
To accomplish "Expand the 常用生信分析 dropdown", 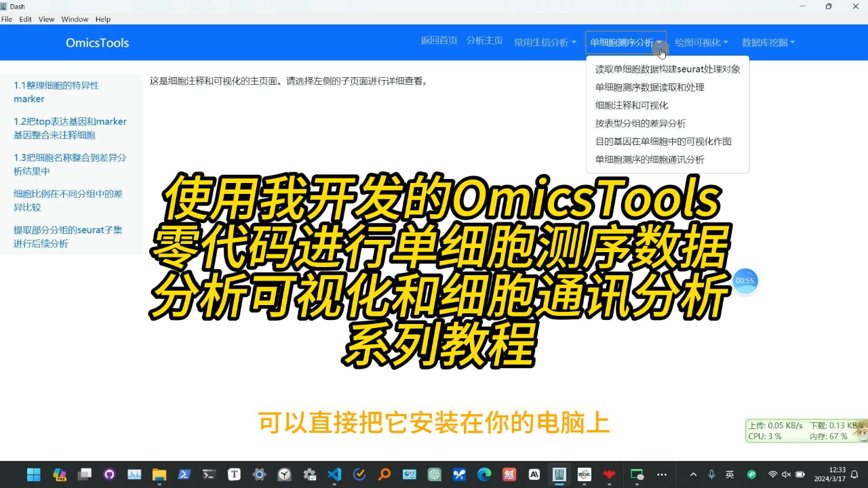I will pyautogui.click(x=545, y=43).
